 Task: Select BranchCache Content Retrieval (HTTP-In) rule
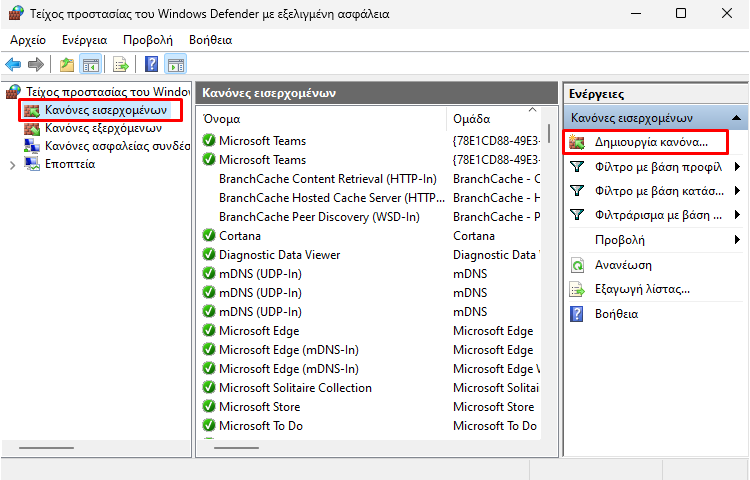pyautogui.click(x=328, y=179)
